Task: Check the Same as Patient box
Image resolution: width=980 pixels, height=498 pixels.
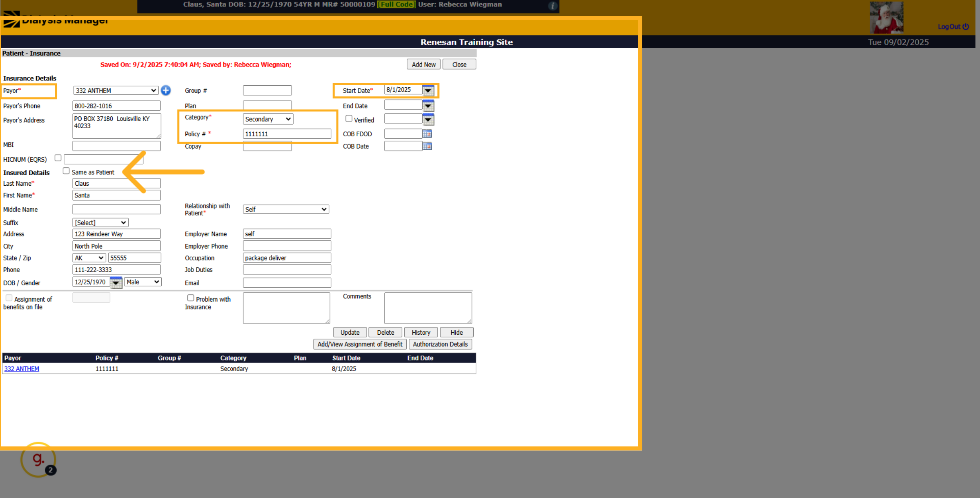Action: (x=66, y=171)
